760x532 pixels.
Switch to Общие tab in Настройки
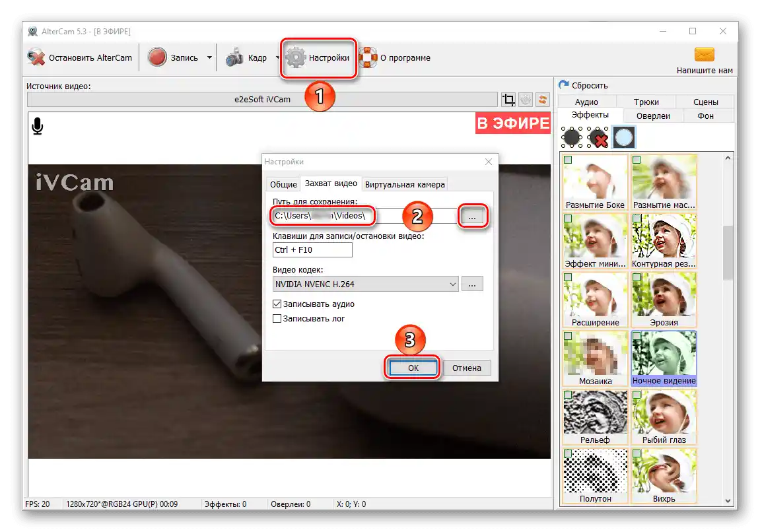pos(283,185)
